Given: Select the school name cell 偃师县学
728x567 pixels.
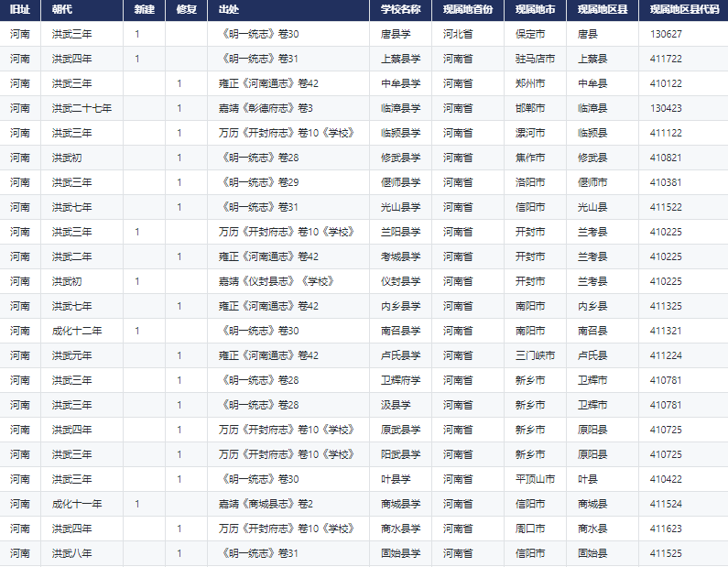Looking at the screenshot, I should pyautogui.click(x=401, y=182).
